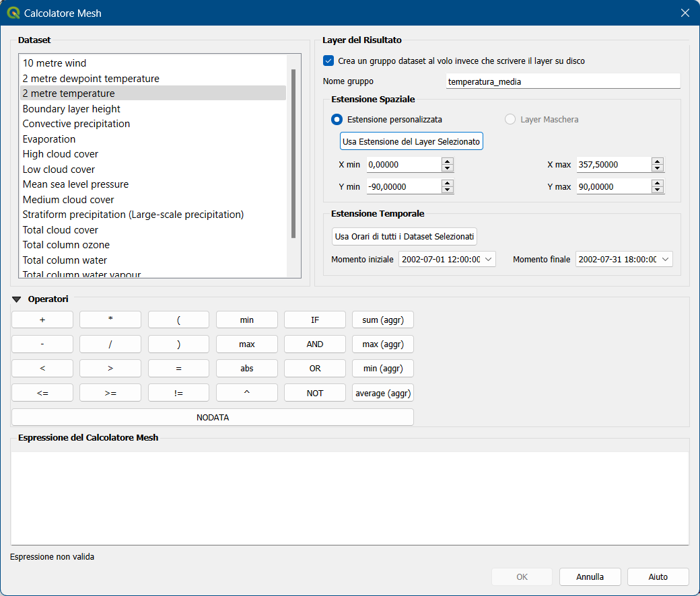
Task: Increase X max with up arrow
Action: pos(657,161)
